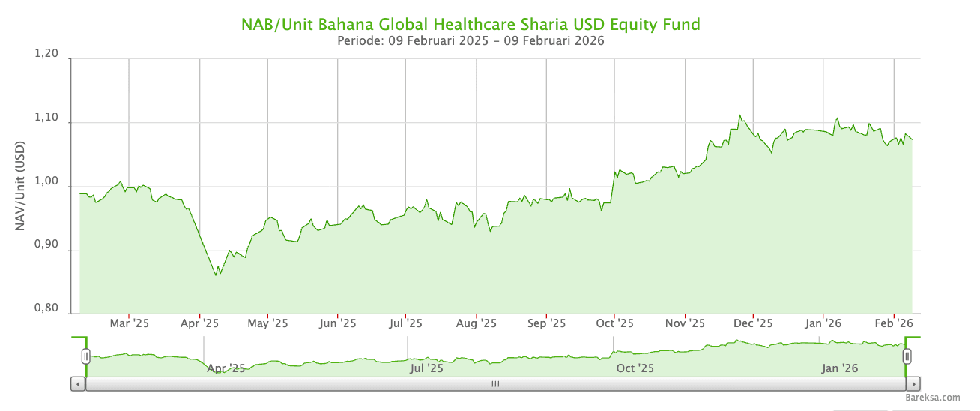Click the right navigator range handle
The image size is (980, 411).
coord(907,356)
